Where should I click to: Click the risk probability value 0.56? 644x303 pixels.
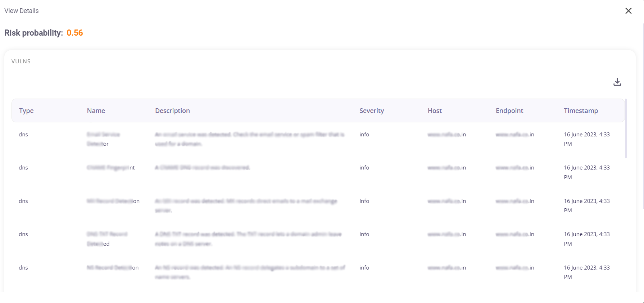tap(75, 33)
